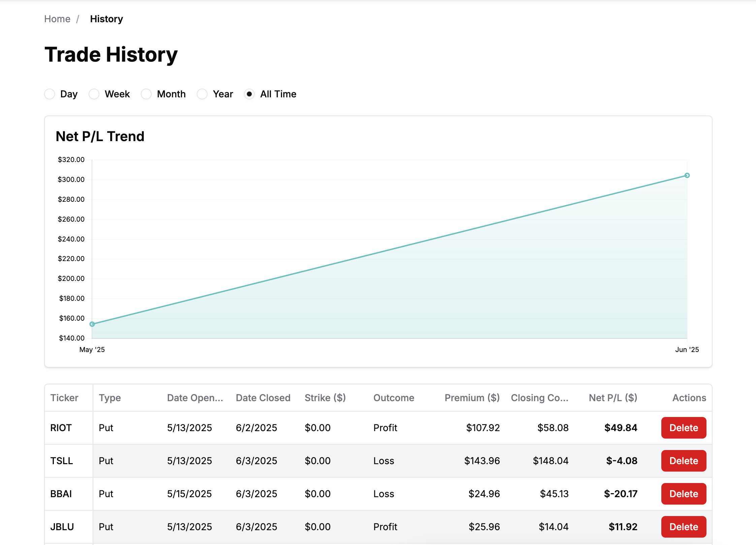The height and width of the screenshot is (545, 756).
Task: Select the Year time filter
Action: click(202, 94)
